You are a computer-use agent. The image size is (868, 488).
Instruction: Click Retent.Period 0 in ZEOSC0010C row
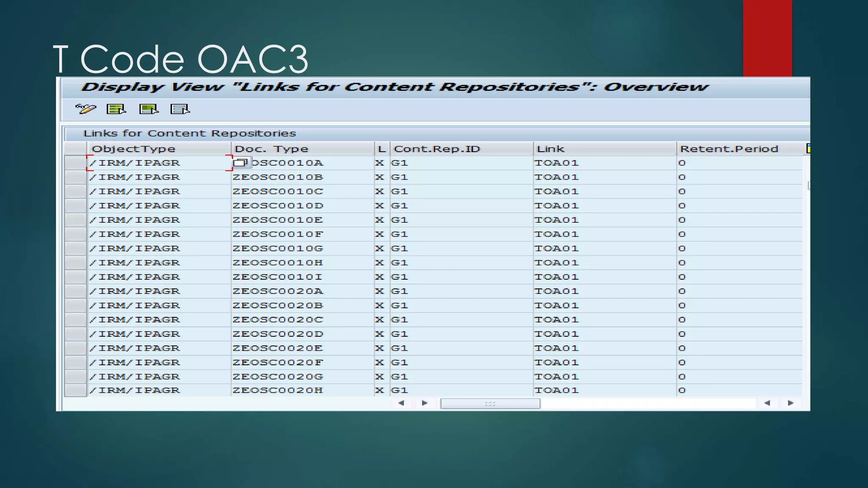tap(740, 191)
